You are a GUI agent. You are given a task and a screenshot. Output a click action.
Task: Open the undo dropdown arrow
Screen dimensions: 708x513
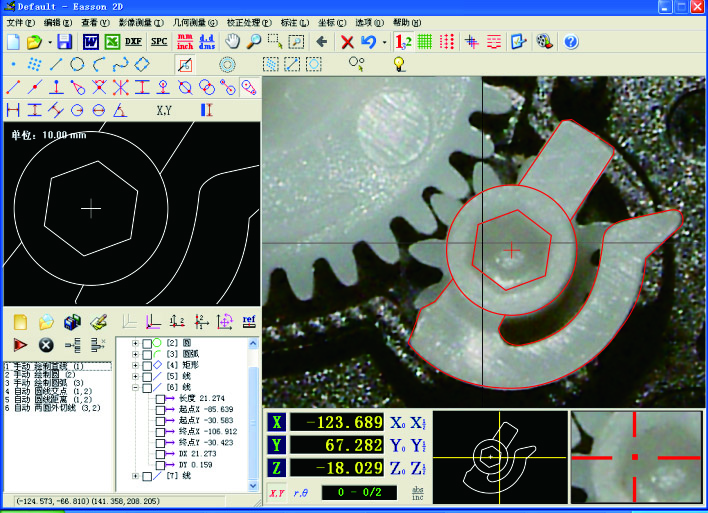point(384,42)
